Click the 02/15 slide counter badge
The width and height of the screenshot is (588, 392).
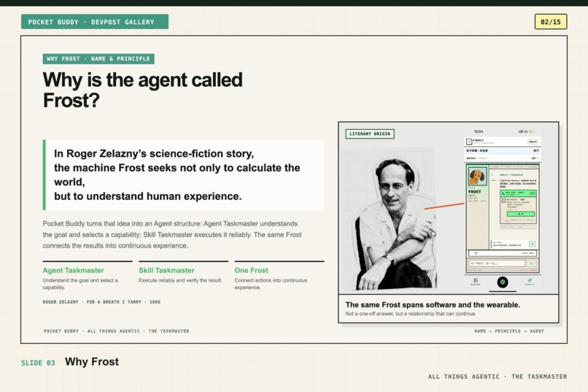pos(551,22)
